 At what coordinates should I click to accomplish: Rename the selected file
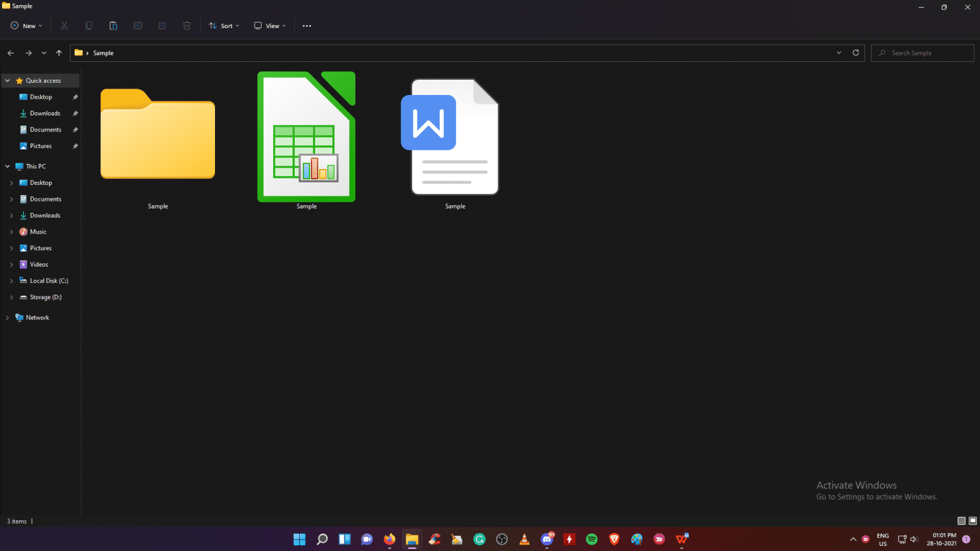(x=138, y=26)
